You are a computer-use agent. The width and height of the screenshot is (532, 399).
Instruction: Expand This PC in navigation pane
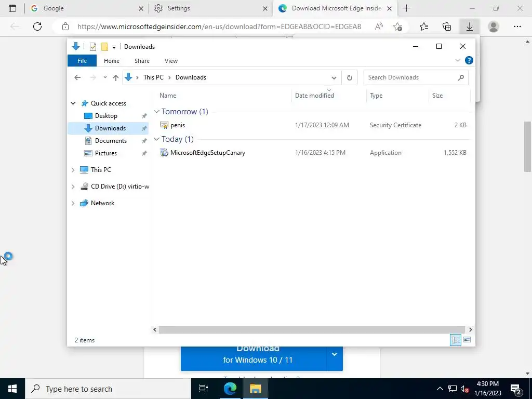[73, 170]
